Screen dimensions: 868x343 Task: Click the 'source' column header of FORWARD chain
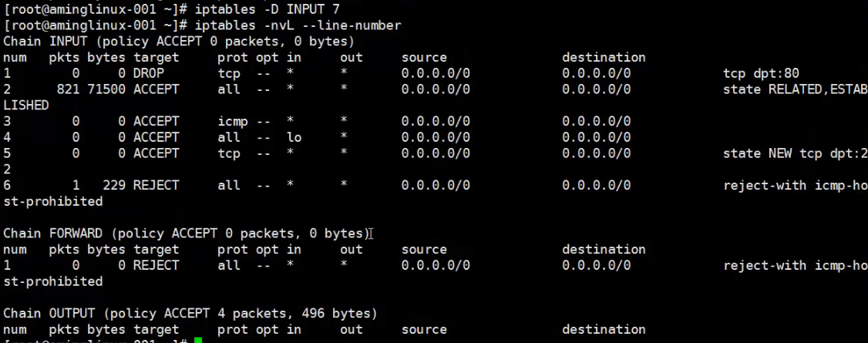424,250
